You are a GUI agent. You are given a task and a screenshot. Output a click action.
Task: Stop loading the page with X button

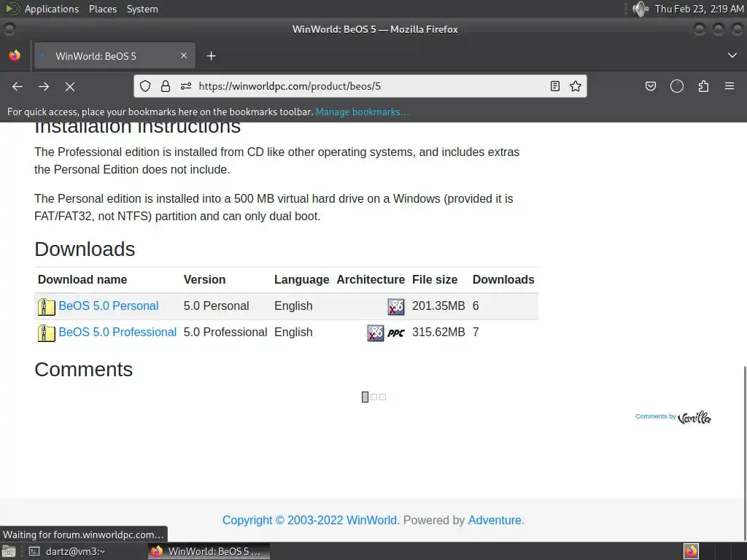(70, 86)
